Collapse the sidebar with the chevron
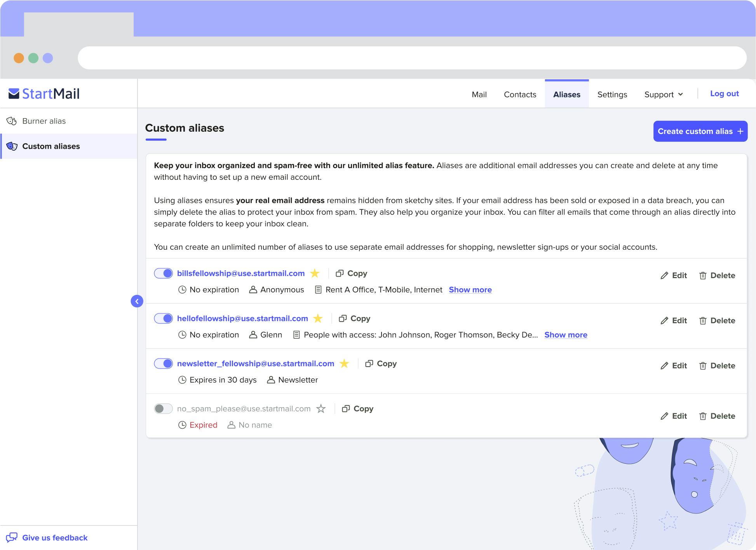The height and width of the screenshot is (550, 756). coord(137,301)
